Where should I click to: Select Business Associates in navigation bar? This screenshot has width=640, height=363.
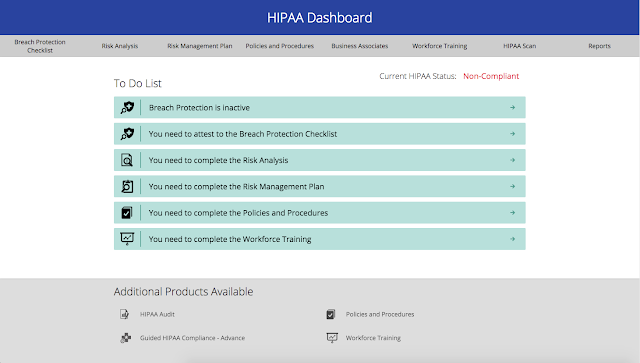click(360, 46)
